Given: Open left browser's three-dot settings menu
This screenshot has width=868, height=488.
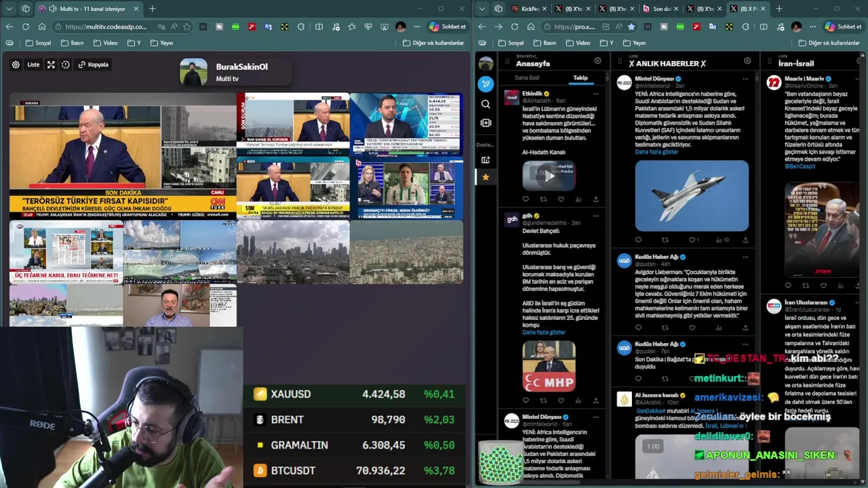Looking at the screenshot, I should [416, 26].
